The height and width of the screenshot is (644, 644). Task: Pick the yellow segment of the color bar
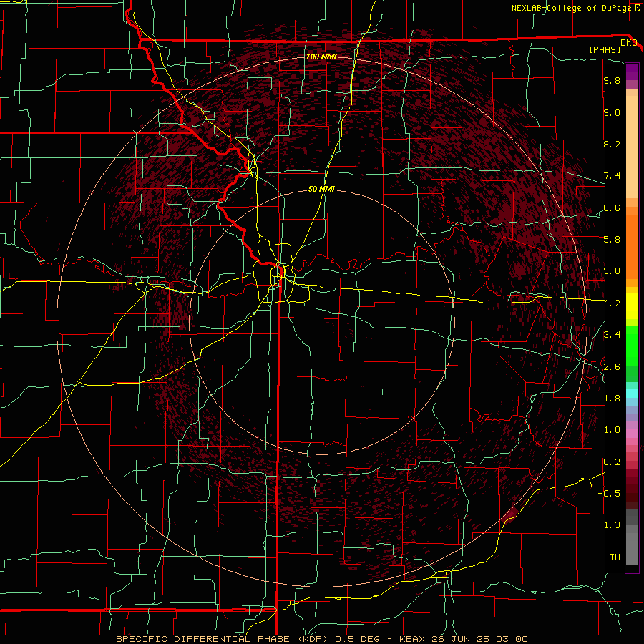coord(632,306)
